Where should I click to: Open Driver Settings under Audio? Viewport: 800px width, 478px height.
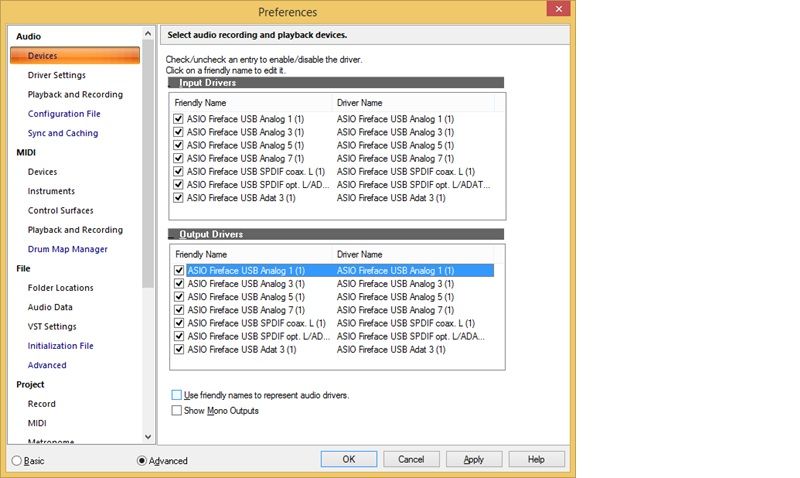tap(56, 75)
